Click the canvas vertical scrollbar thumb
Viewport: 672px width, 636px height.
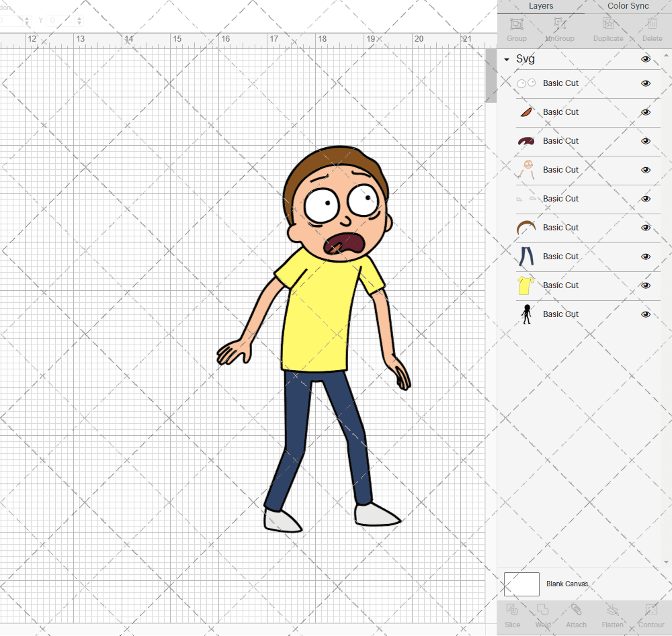pyautogui.click(x=491, y=75)
